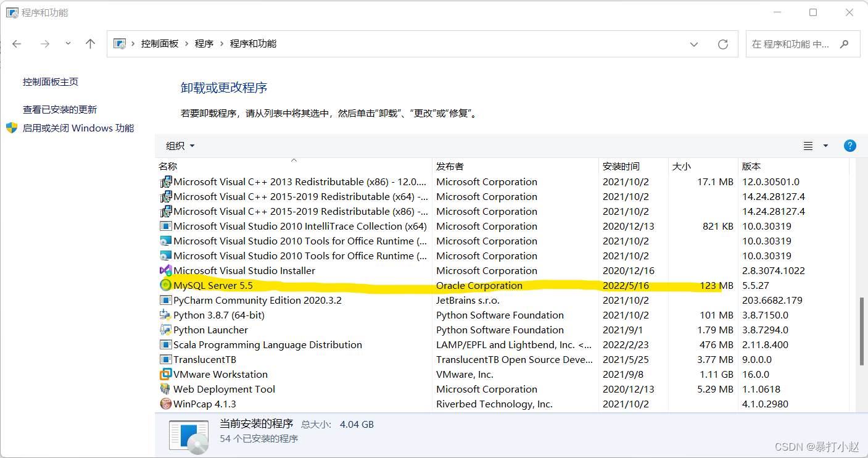Viewport: 868px width, 458px height.
Task: Click the 2022/5/16 install date cell
Action: 626,286
